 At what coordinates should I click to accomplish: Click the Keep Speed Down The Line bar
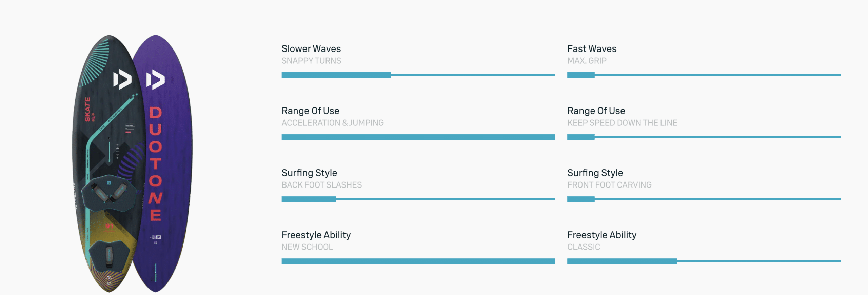[x=704, y=137]
